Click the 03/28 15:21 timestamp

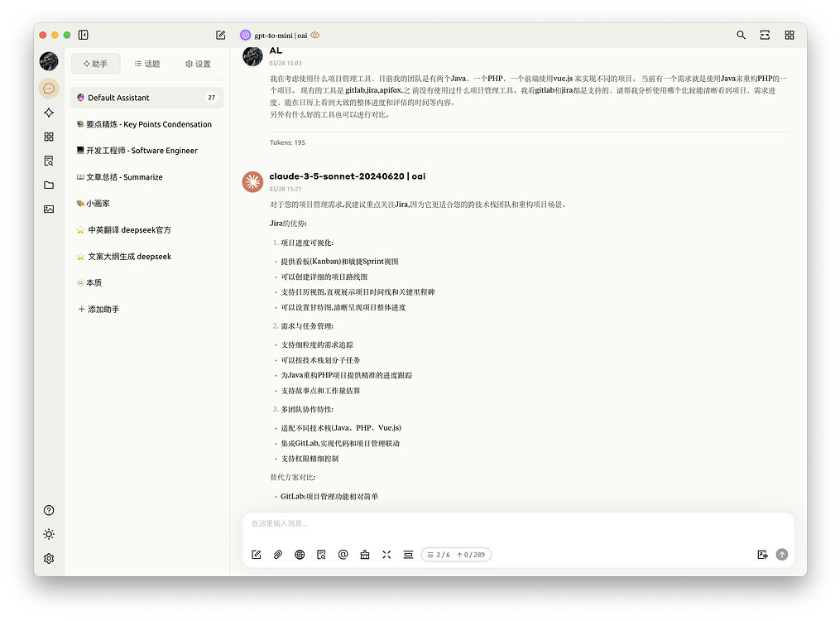tap(285, 189)
